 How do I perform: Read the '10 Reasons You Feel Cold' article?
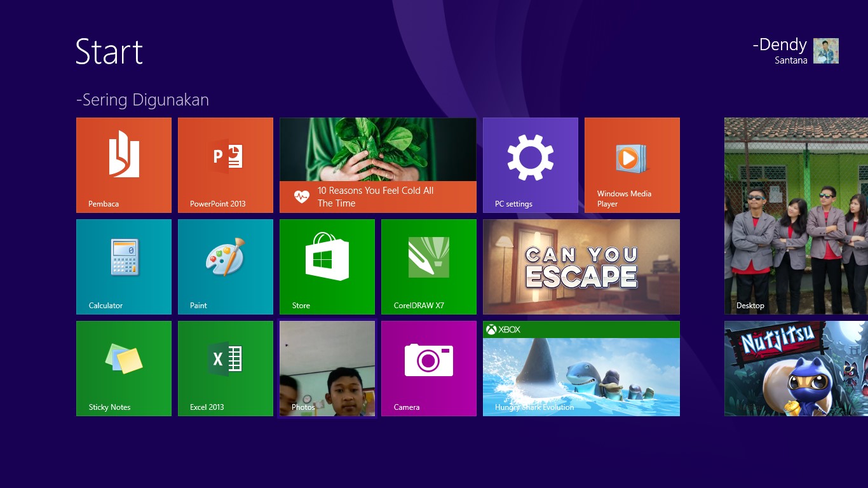coord(377,165)
